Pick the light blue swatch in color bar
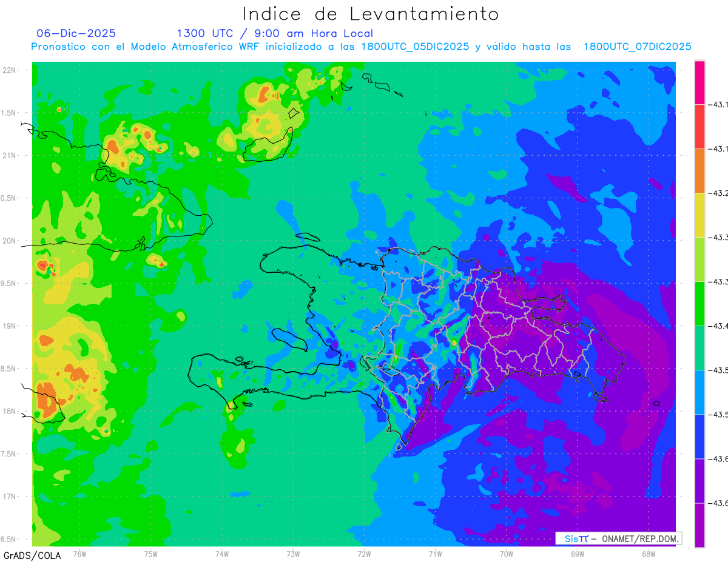Viewport: 728px width, 562px height. pyautogui.click(x=699, y=392)
